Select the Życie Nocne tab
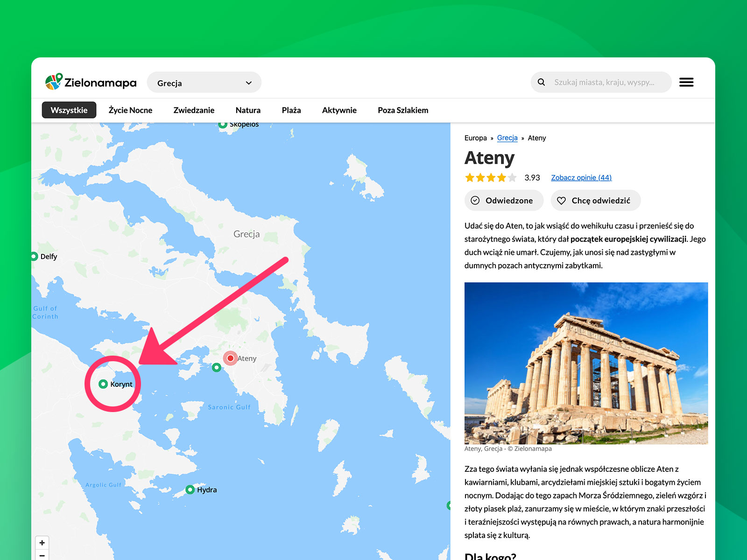Image resolution: width=747 pixels, height=560 pixels. coord(130,110)
